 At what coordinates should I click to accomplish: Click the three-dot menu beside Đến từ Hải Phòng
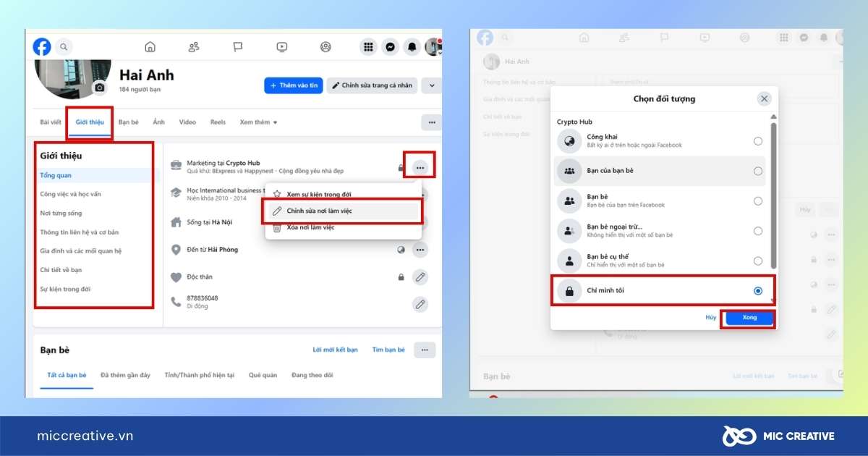pos(420,250)
